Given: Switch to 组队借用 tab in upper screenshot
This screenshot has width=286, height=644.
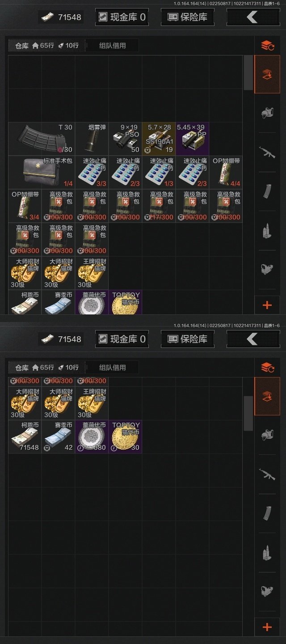Looking at the screenshot, I should click(112, 45).
